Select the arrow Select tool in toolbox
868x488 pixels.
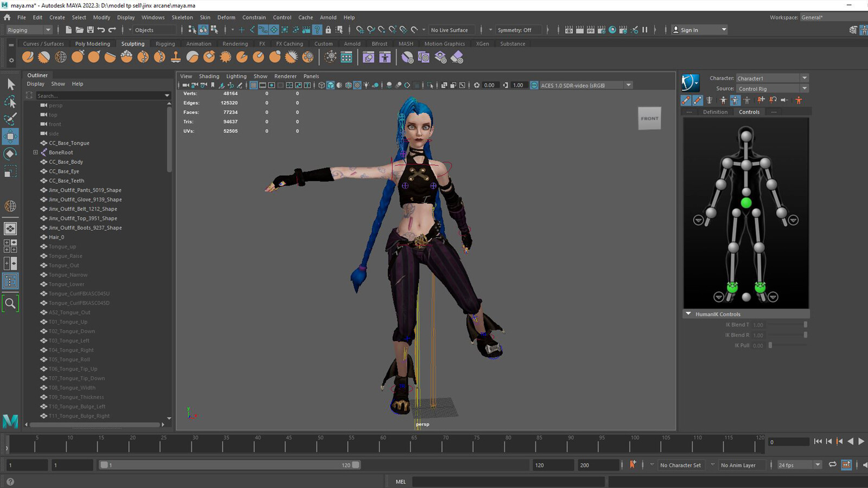(x=10, y=84)
